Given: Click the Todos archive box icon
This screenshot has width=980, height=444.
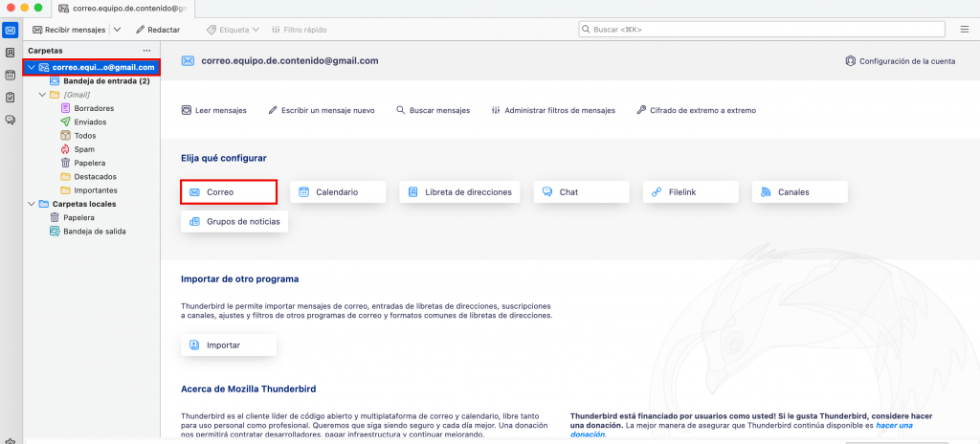Looking at the screenshot, I should 65,136.
